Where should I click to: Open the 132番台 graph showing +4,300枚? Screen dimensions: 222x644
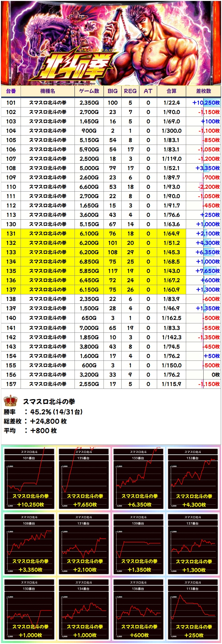[x=193, y=479]
